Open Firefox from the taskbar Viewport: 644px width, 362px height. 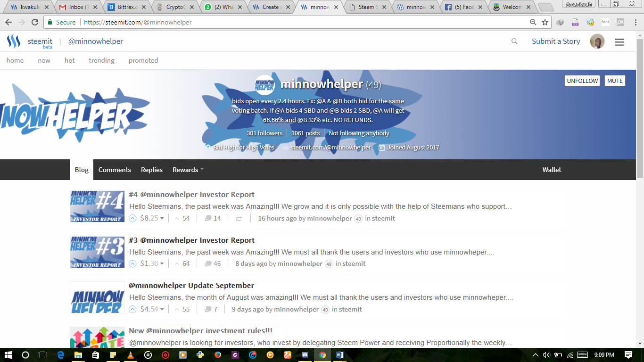click(217, 355)
